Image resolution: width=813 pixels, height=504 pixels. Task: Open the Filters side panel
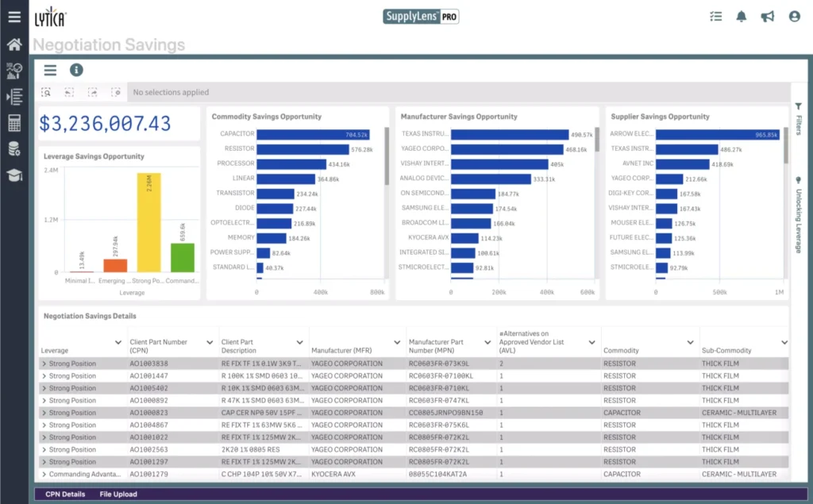pyautogui.click(x=798, y=120)
